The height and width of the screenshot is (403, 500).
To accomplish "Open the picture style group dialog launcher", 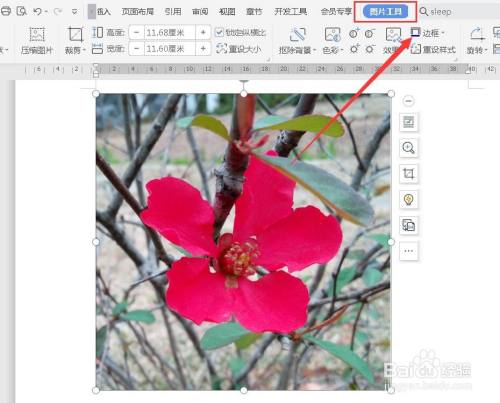I will [x=456, y=59].
